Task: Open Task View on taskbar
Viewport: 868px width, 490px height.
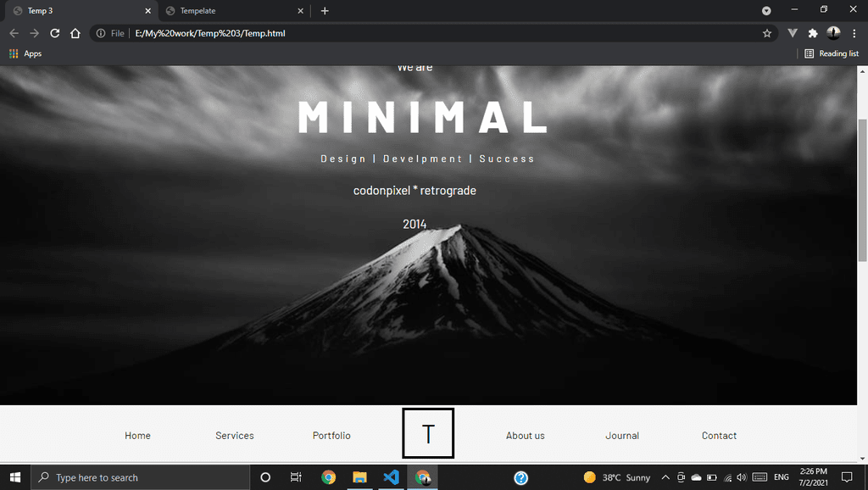Action: pyautogui.click(x=296, y=477)
